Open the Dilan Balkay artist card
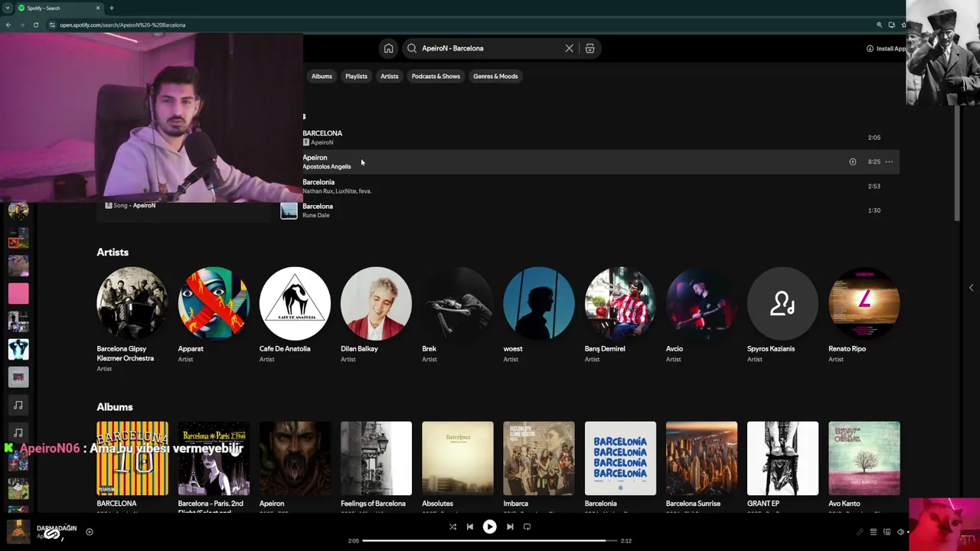Viewport: 980px width, 551px height. 376,315
